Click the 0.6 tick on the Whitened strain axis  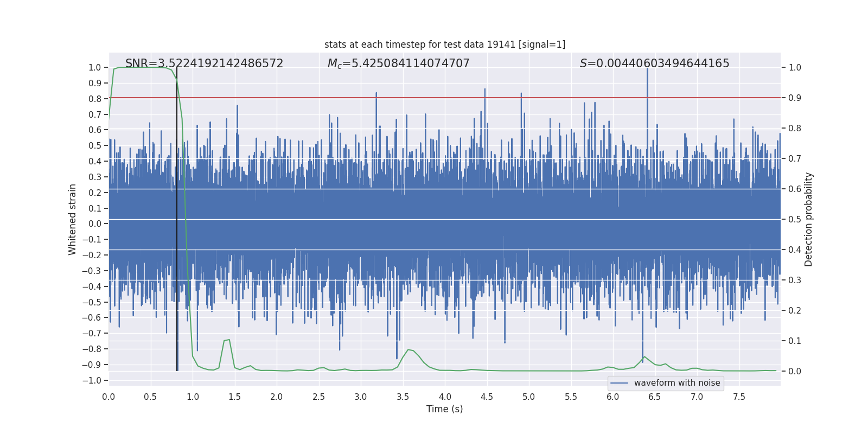pyautogui.click(x=95, y=130)
